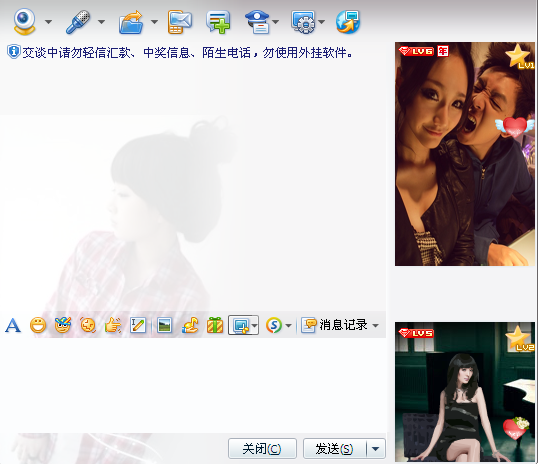This screenshot has height=464, width=538.
Task: Create a discussion group with the green-plus chat icon
Action: click(x=218, y=22)
